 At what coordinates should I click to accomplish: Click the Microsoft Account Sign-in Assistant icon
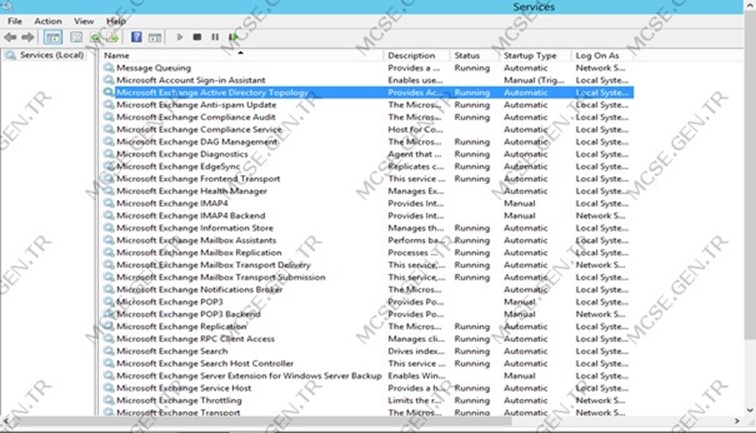[x=109, y=80]
